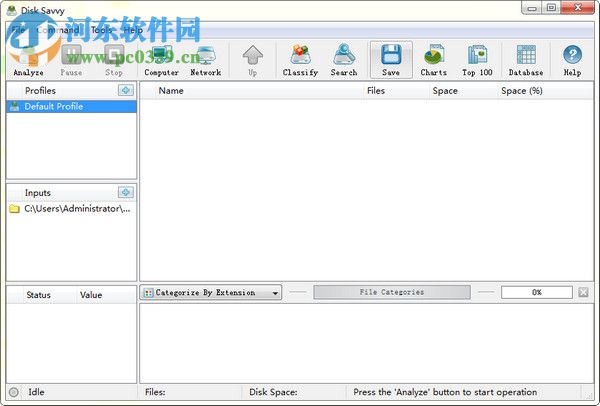Image resolution: width=600 pixels, height=406 pixels.
Task: Open the Categorize By Extension dropdown
Action: tap(211, 293)
